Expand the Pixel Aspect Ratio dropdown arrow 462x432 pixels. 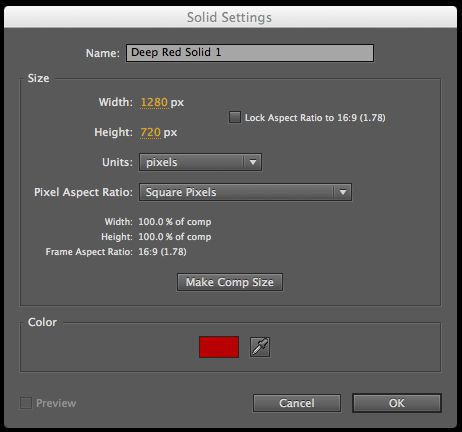point(342,192)
